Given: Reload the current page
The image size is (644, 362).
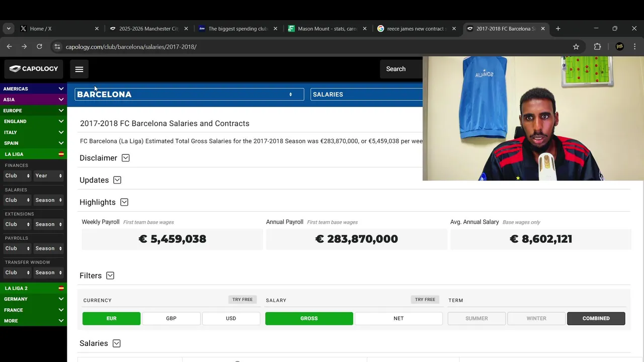Looking at the screenshot, I should (39, 47).
